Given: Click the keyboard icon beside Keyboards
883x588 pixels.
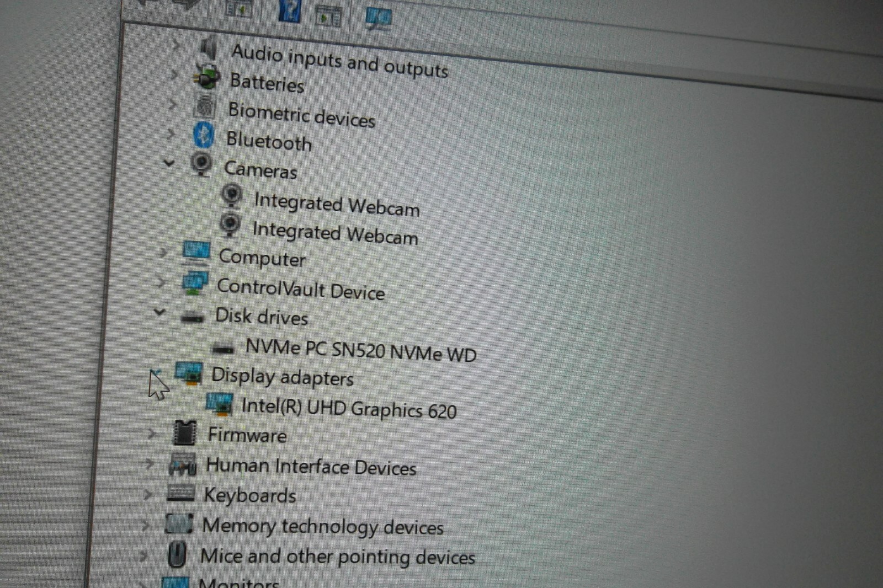Looking at the screenshot, I should [180, 493].
